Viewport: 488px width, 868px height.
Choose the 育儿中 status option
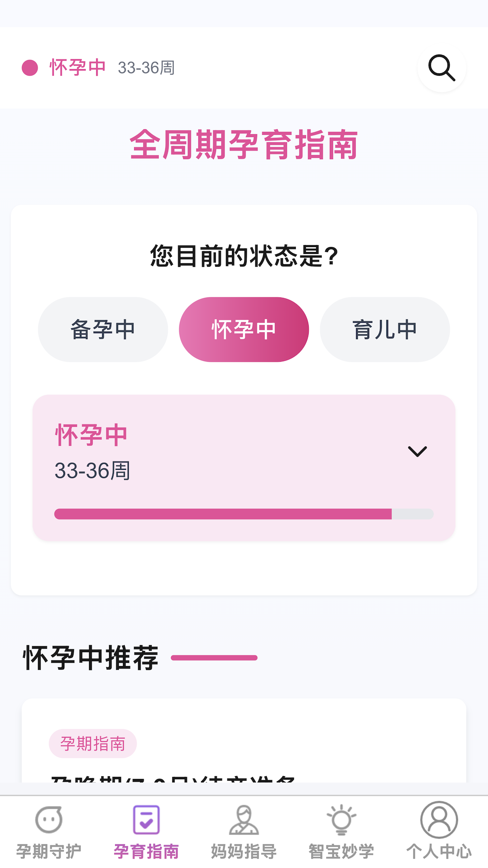pyautogui.click(x=385, y=330)
